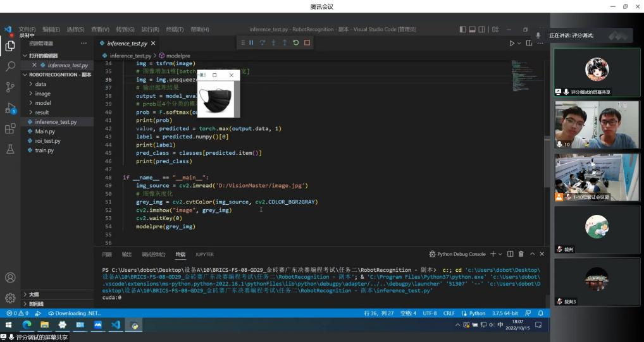The height and width of the screenshot is (342, 644).
Task: Restart the debug session
Action: coord(295,43)
